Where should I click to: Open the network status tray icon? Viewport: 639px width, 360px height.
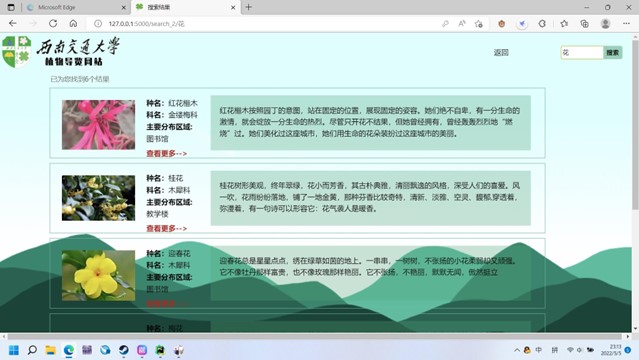[x=570, y=350]
